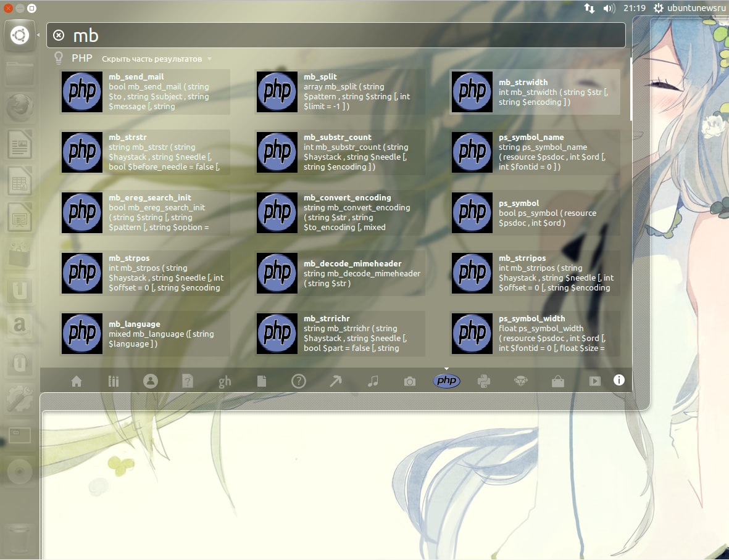Open the shopping bag lens
Image resolution: width=729 pixels, height=560 pixels.
click(558, 381)
